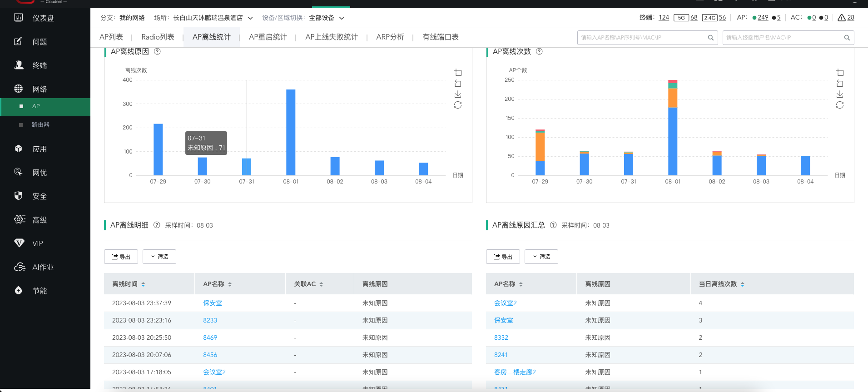Viewport: 868px width, 392px height.
Task: Open the 筛选 filter in AP离线明细
Action: [x=159, y=257]
